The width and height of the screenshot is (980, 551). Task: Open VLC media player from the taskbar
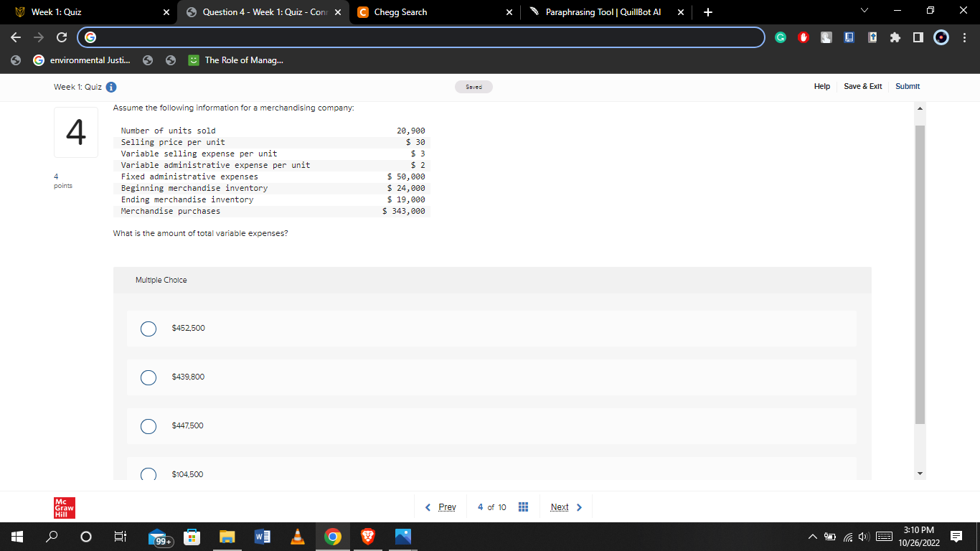[297, 537]
